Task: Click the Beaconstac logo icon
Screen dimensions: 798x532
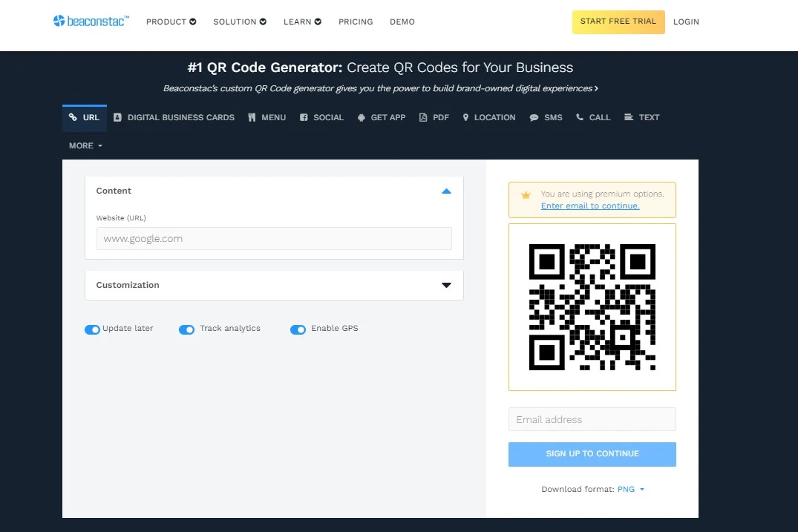Action: click(x=59, y=22)
